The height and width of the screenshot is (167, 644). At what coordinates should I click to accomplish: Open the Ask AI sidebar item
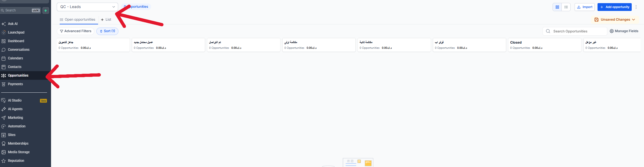pos(13,24)
